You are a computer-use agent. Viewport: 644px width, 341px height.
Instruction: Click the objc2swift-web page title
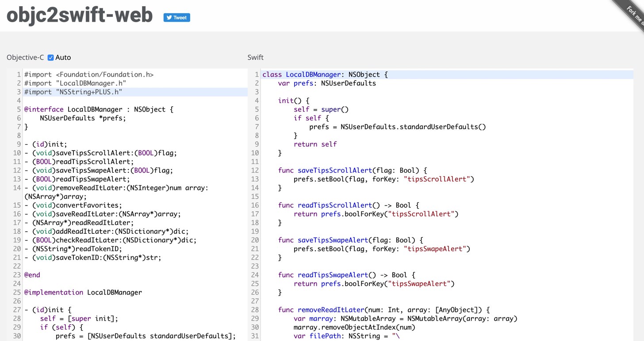80,15
